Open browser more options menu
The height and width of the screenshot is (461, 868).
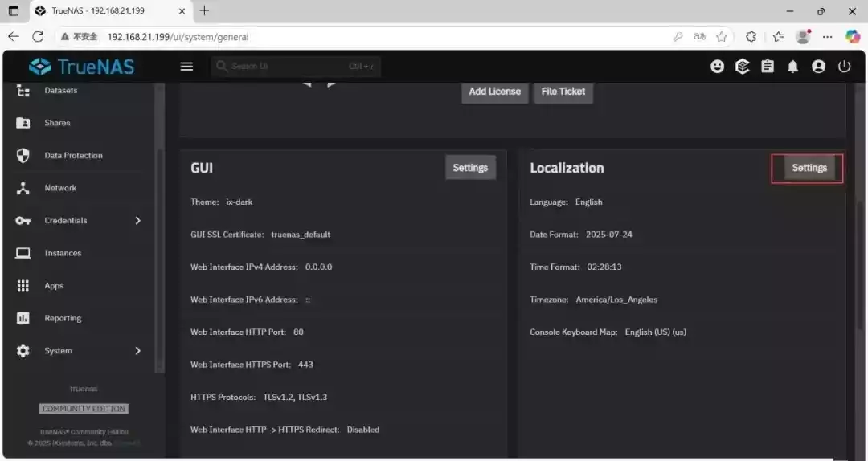point(828,36)
